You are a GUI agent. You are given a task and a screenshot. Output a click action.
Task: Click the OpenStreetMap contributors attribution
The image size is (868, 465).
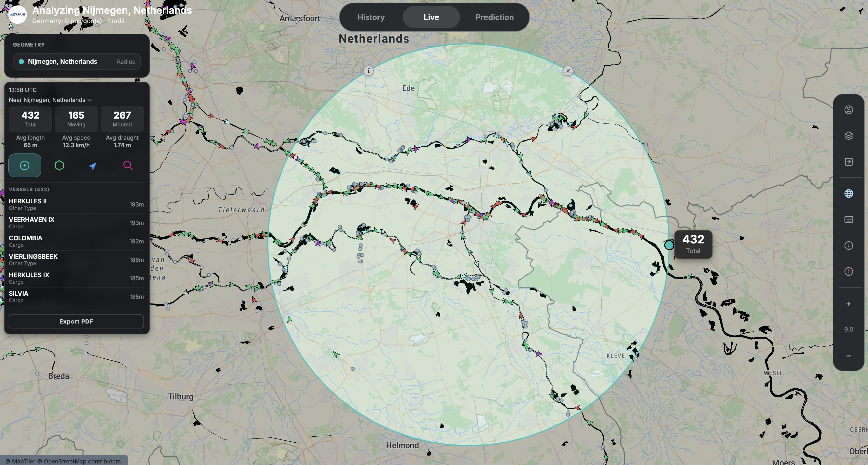coord(78,461)
